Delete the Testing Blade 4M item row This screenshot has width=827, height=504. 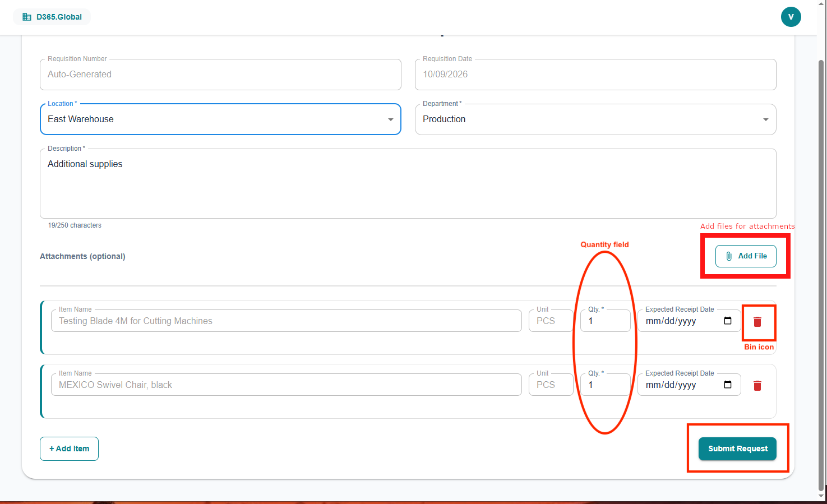click(x=757, y=322)
